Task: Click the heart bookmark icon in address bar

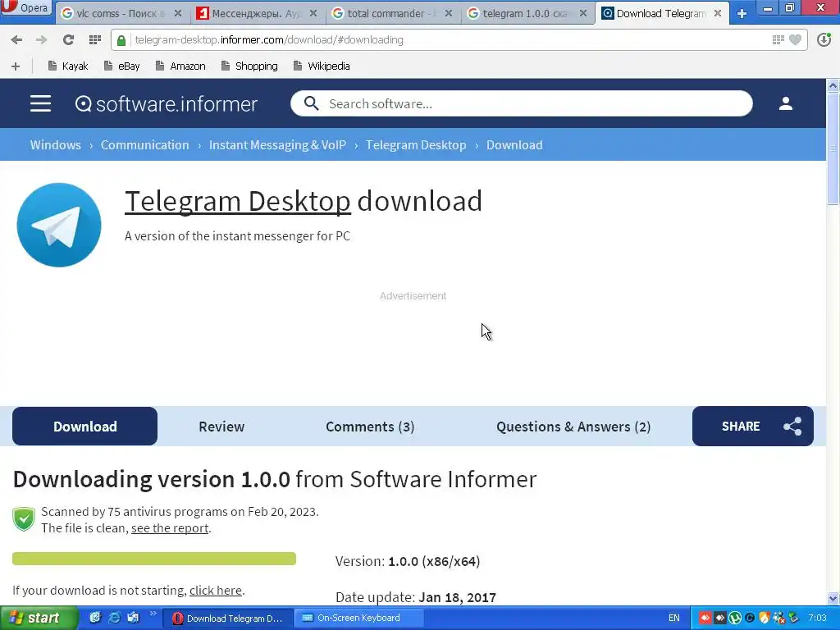Action: pyautogui.click(x=796, y=39)
